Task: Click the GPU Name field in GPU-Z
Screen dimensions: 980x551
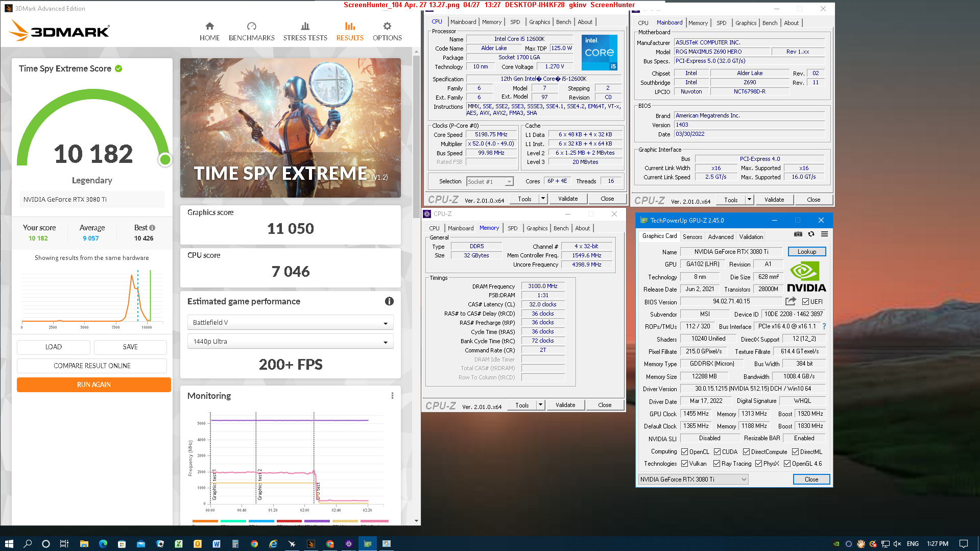Action: pos(731,252)
